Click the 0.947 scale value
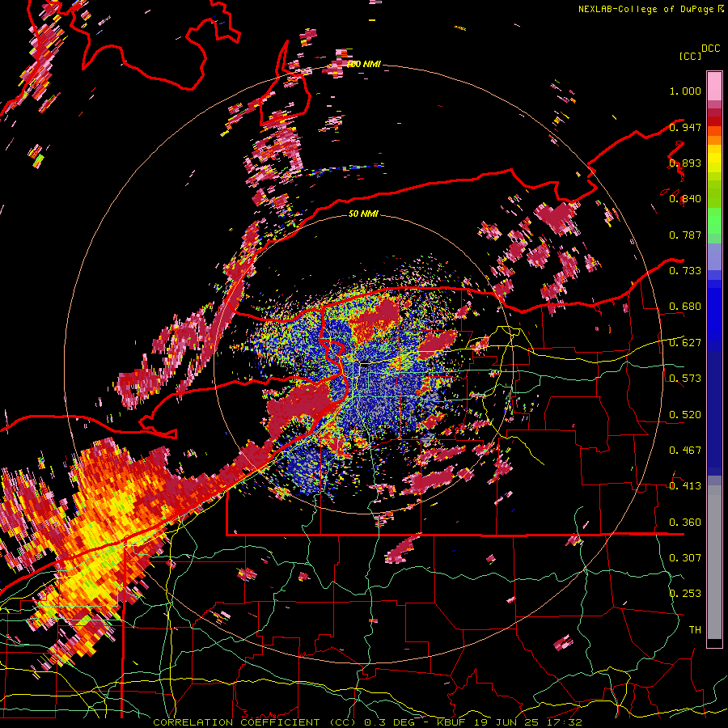Screen dimensions: 728x728 (685, 127)
